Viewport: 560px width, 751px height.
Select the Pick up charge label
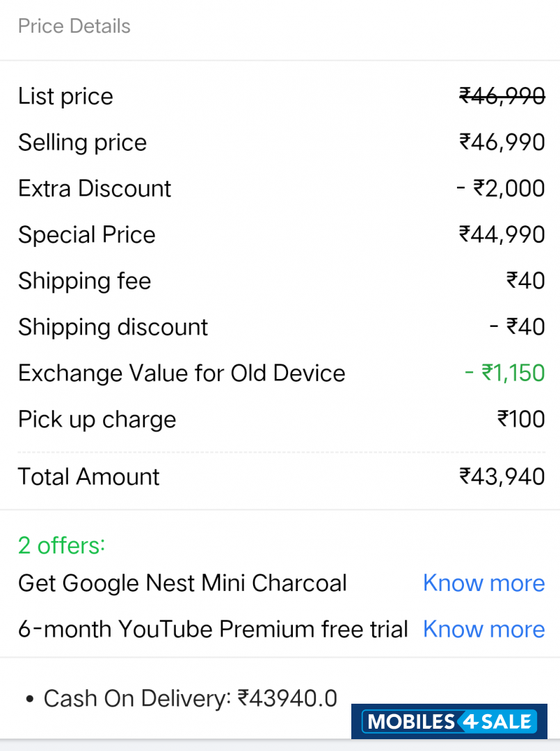click(97, 419)
